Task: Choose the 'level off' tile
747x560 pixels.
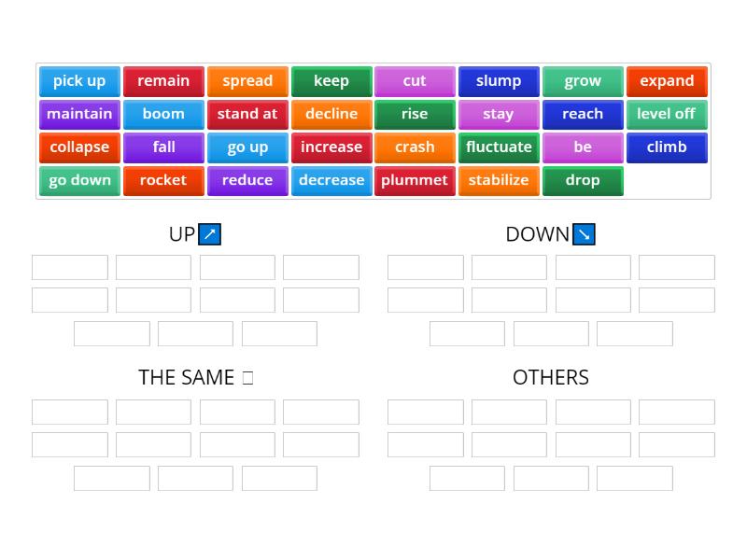Action: 667,114
